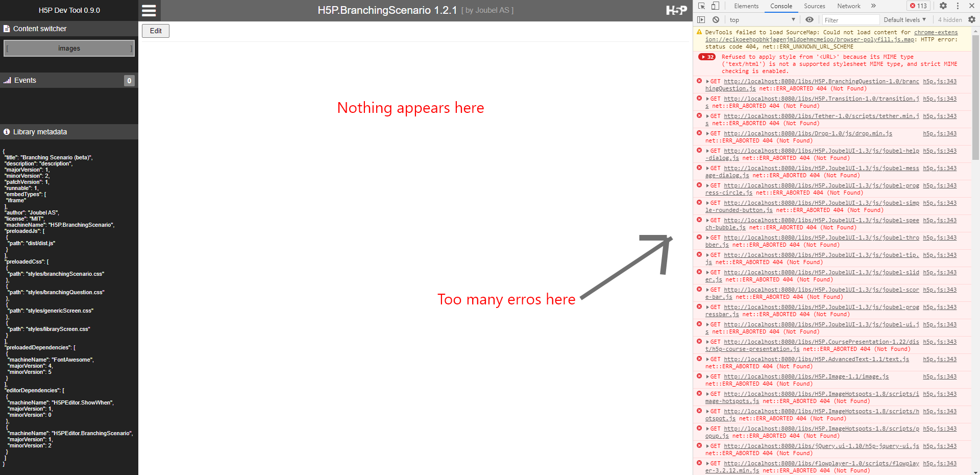This screenshot has width=980, height=475.
Task: Expand the Transition-1.0 GET error
Action: pos(708,99)
